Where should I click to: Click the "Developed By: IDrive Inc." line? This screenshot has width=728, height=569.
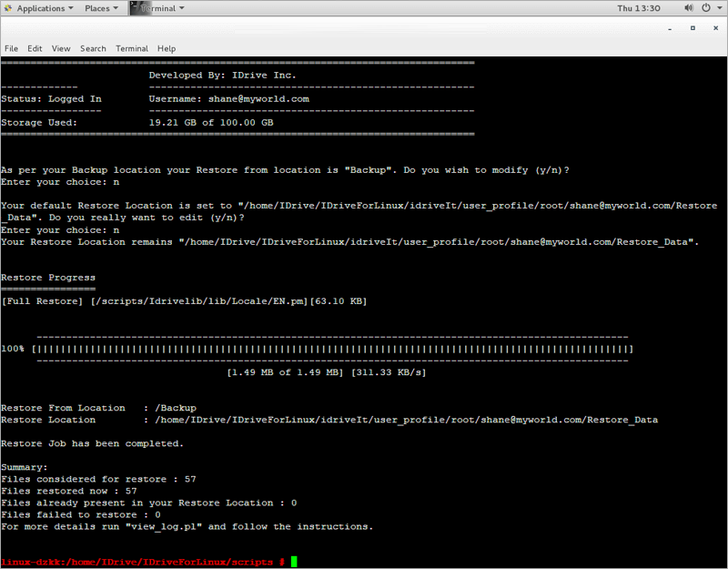click(222, 76)
